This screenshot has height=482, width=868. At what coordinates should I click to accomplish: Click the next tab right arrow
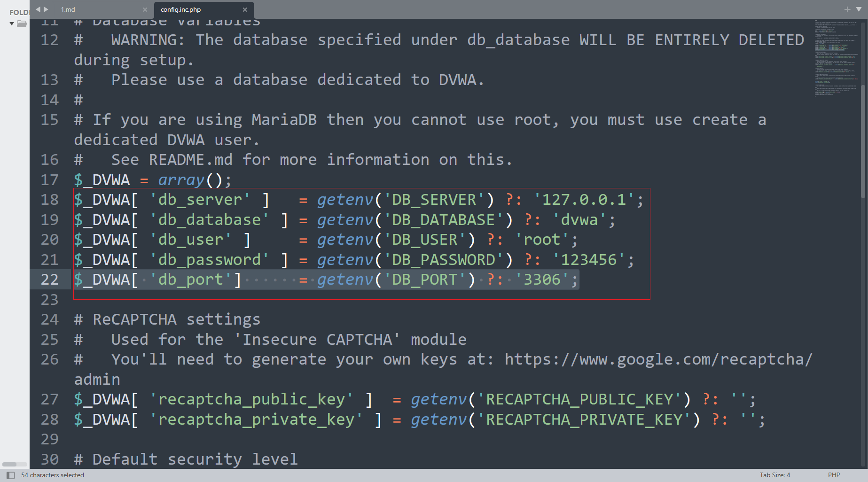pos(46,9)
